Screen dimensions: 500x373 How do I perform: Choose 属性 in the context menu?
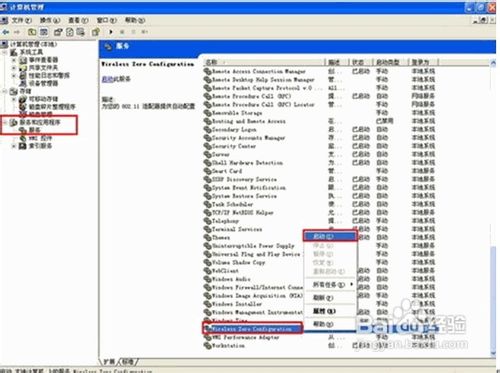tap(330, 311)
